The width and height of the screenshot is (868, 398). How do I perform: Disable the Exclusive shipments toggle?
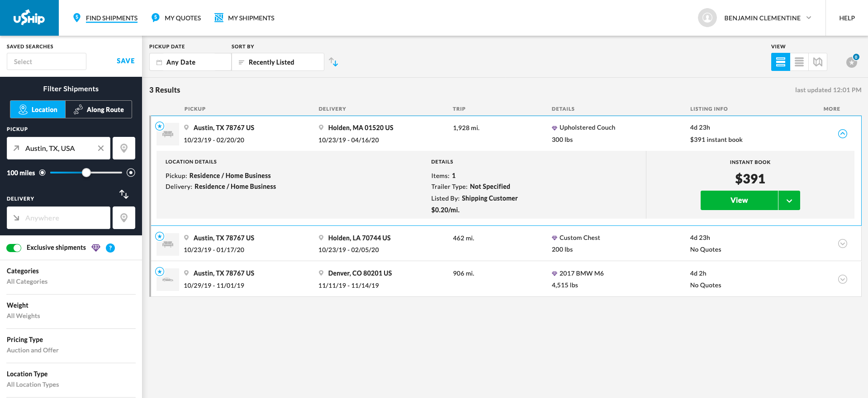pos(14,248)
